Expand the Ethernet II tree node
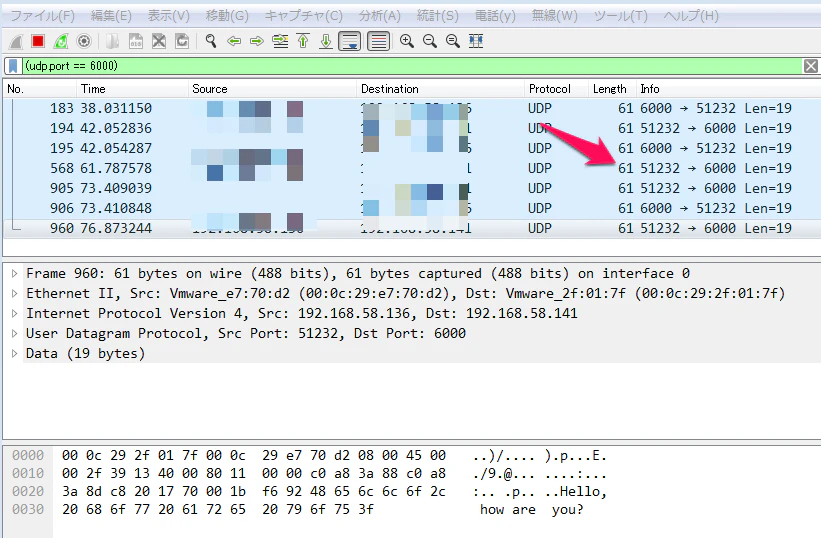821x538 pixels. [x=15, y=293]
